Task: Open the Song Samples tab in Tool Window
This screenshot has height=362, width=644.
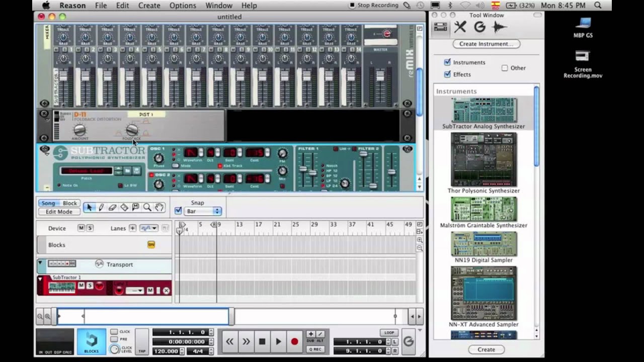Action: (x=499, y=27)
